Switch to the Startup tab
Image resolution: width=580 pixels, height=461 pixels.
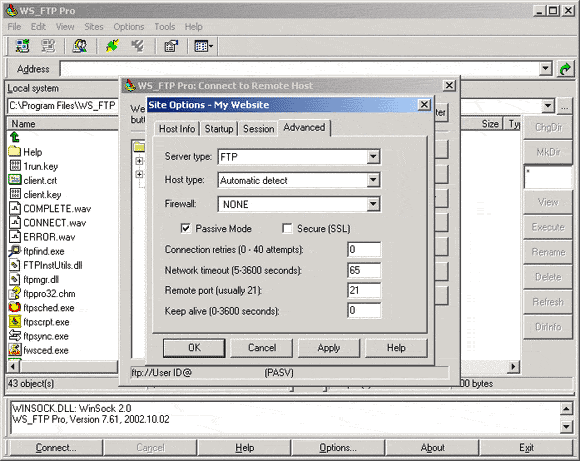[x=219, y=129]
